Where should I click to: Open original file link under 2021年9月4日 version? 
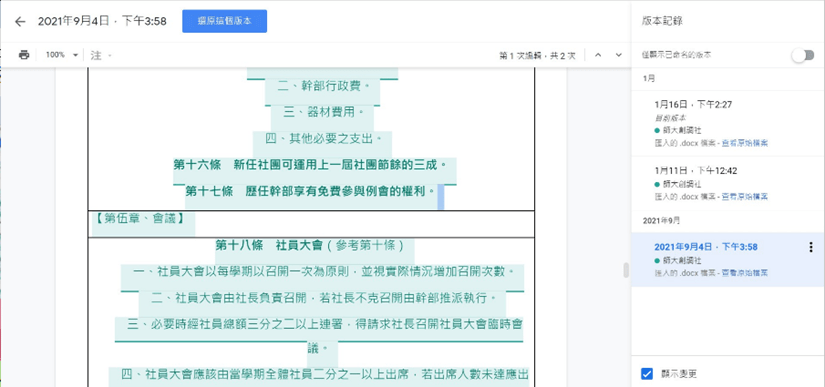[744, 273]
